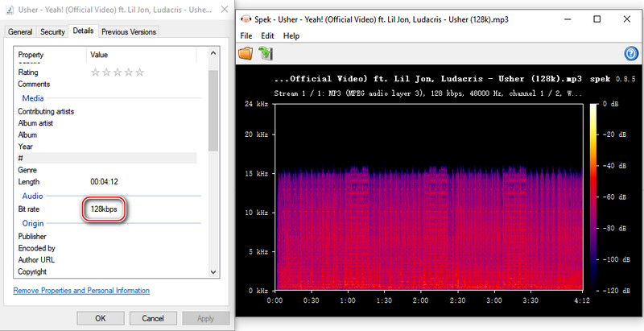Click the Album property row
The image size is (644, 331).
(106, 134)
